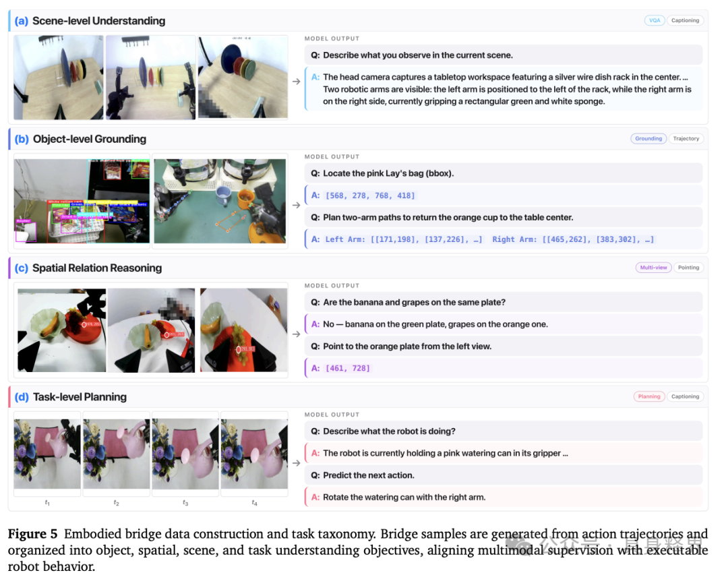
Task: Select the Captioning tag in Scene-level Understanding
Action: (685, 20)
